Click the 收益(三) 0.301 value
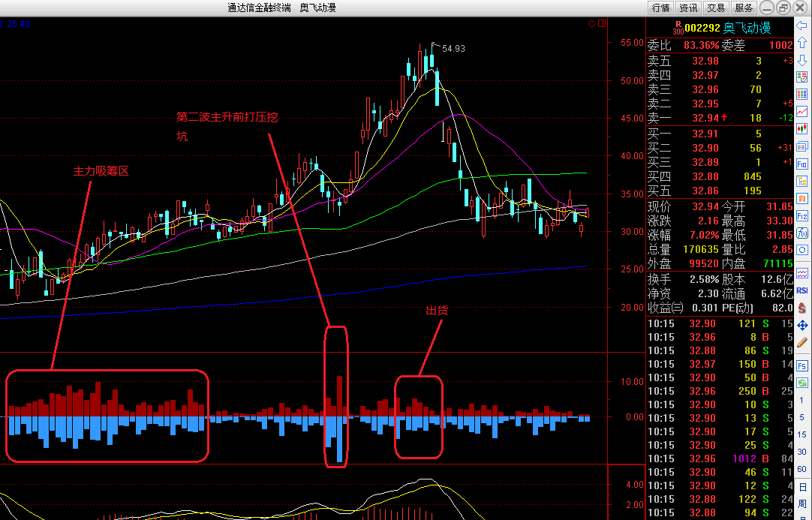812x520 pixels. tap(706, 308)
